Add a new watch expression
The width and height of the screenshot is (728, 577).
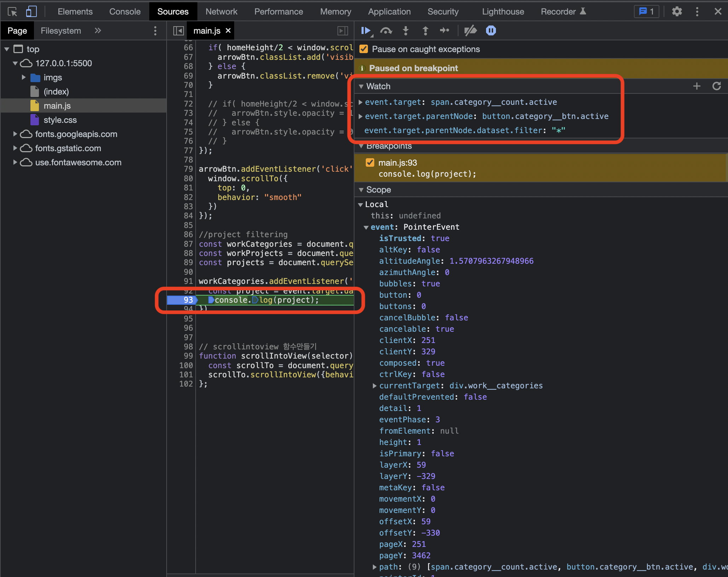coord(697,86)
